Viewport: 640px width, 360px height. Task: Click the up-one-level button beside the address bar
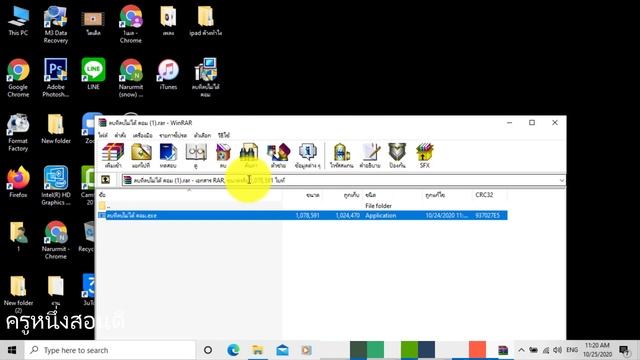click(x=106, y=180)
